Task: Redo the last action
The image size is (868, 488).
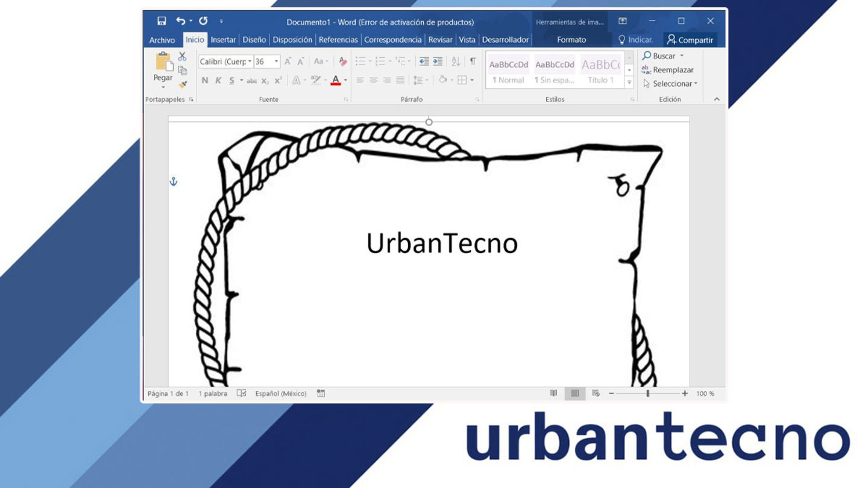Action: point(203,21)
